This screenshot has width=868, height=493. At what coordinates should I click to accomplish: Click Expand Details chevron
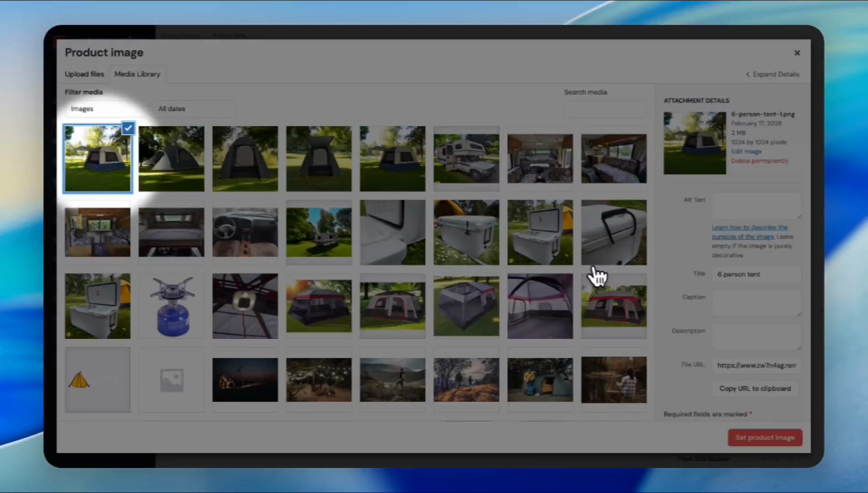point(748,74)
